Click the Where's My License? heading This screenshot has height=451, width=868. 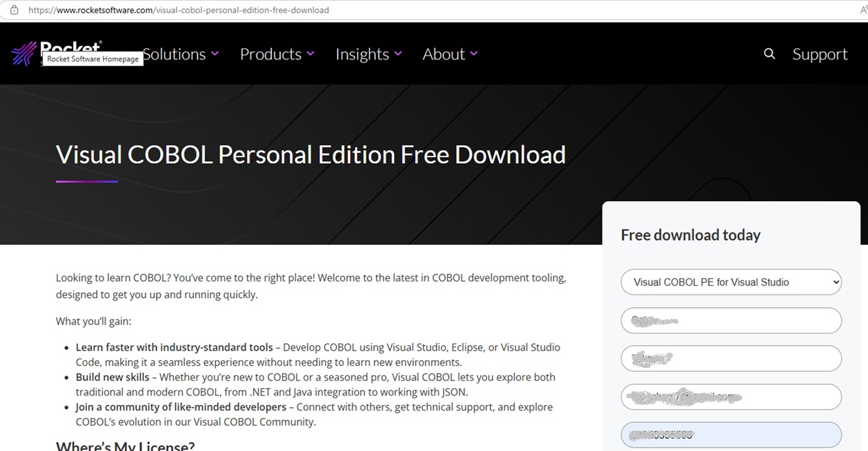pyautogui.click(x=125, y=445)
